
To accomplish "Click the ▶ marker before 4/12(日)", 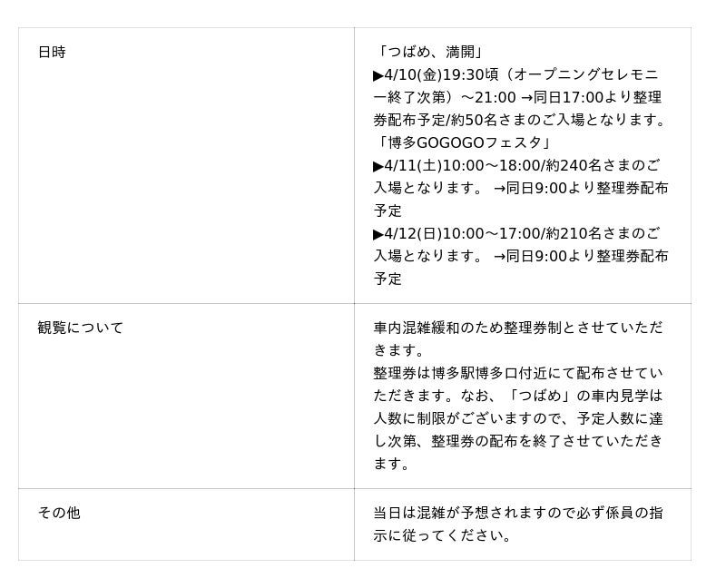I will [x=378, y=234].
